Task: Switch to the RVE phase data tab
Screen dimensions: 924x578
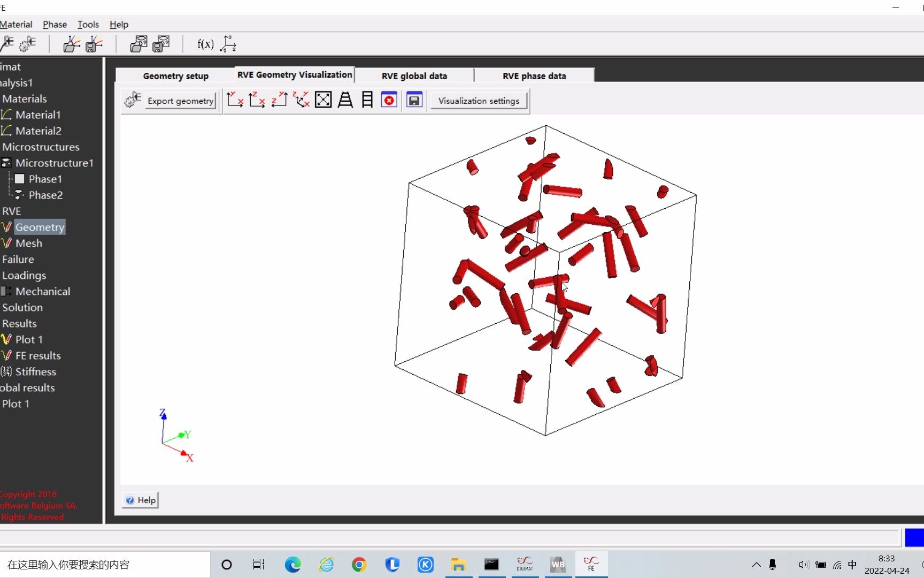Action: point(533,75)
